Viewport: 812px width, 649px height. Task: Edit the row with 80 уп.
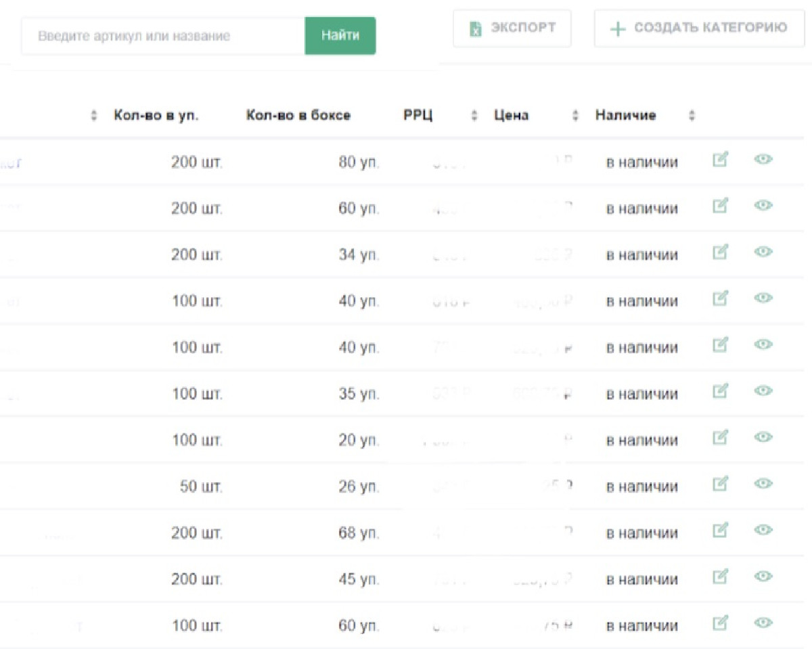pos(721,160)
